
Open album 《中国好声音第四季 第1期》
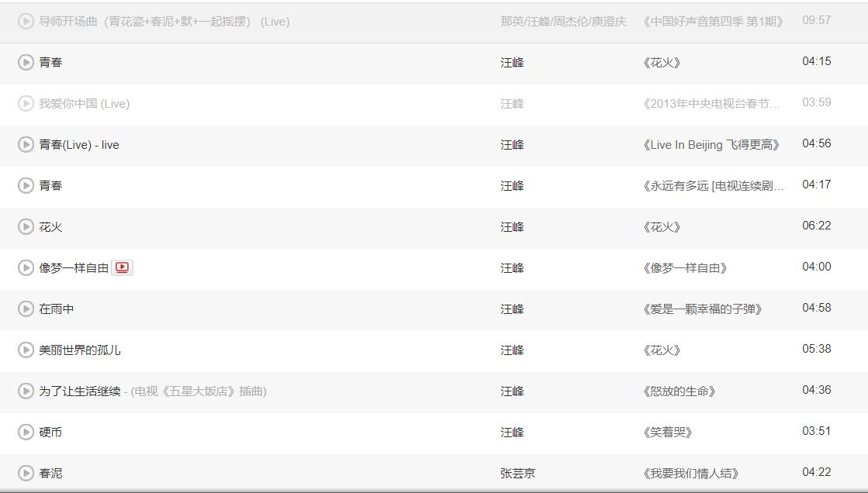(x=713, y=22)
